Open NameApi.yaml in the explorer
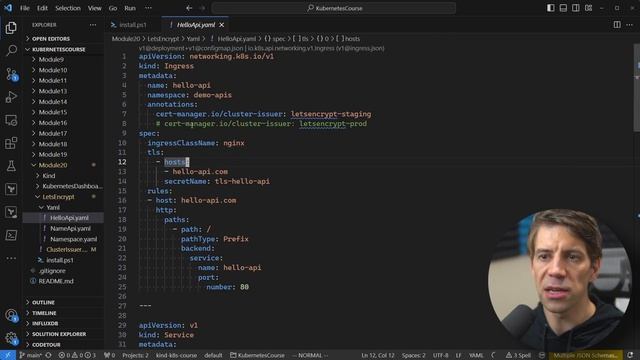This screenshot has height=360, width=640. tap(70, 229)
